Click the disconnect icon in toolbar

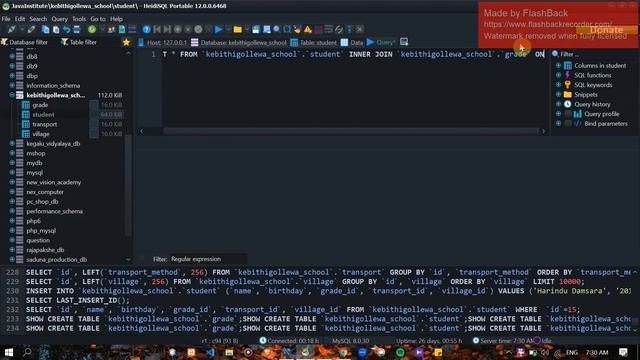click(31, 29)
